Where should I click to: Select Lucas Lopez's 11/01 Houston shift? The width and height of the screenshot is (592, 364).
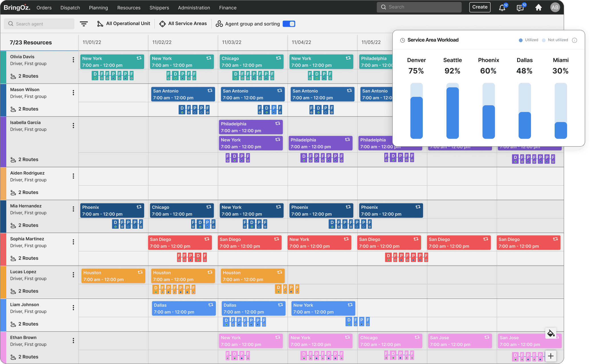click(113, 276)
